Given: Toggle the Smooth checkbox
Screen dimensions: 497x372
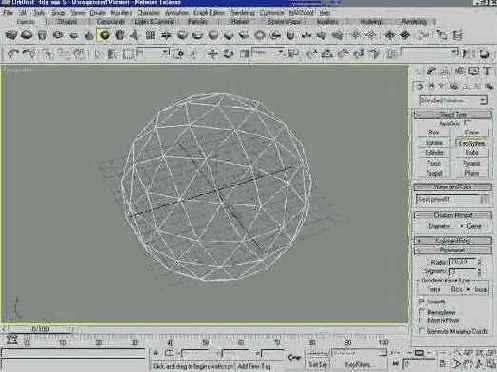Looking at the screenshot, I should tap(422, 301).
